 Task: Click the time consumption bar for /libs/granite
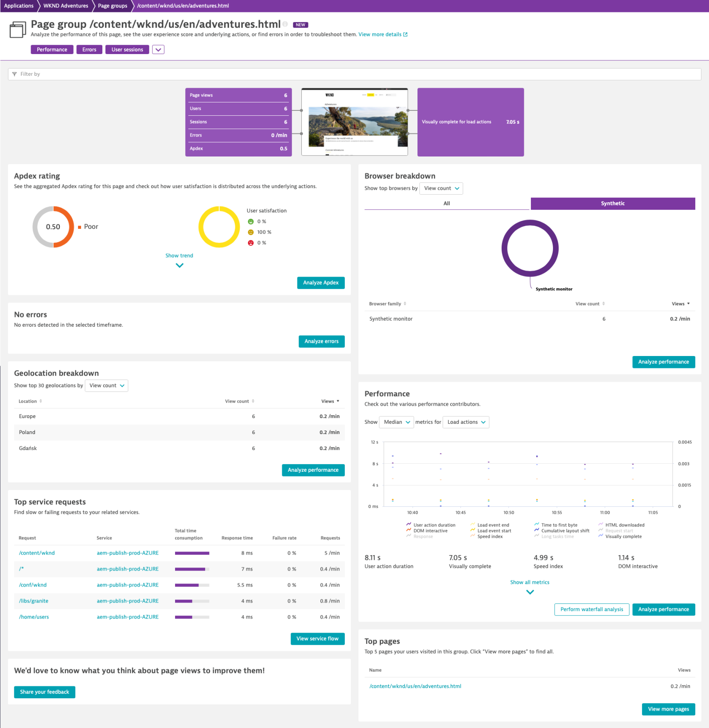point(192,601)
